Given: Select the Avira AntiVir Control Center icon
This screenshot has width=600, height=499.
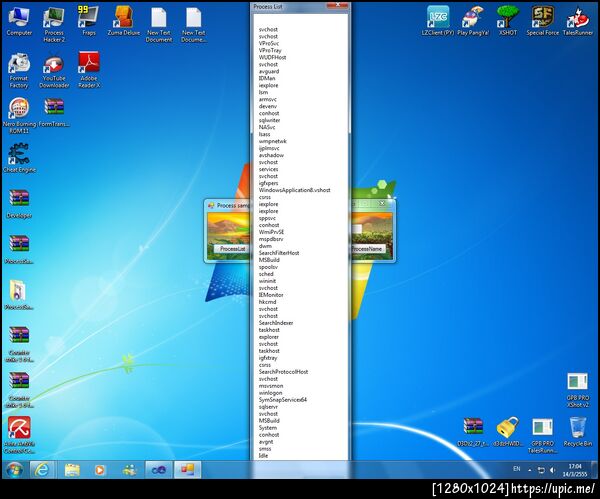Looking at the screenshot, I should 19,435.
